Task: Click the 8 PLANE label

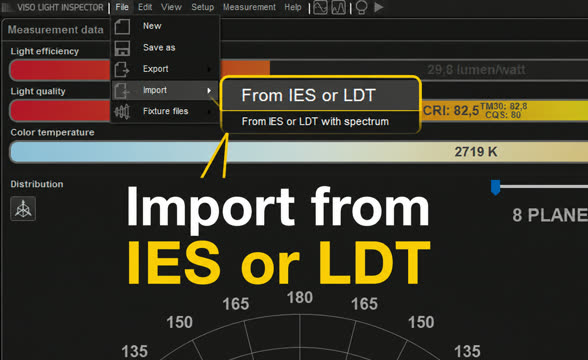Action: click(550, 215)
